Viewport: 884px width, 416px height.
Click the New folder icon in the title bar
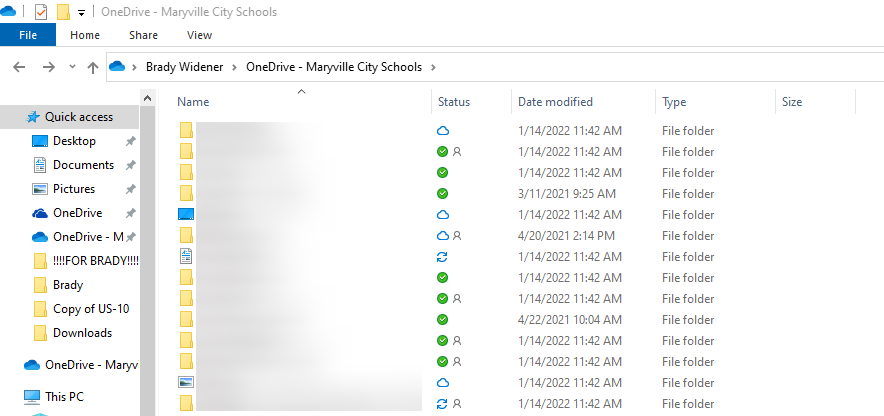[63, 12]
